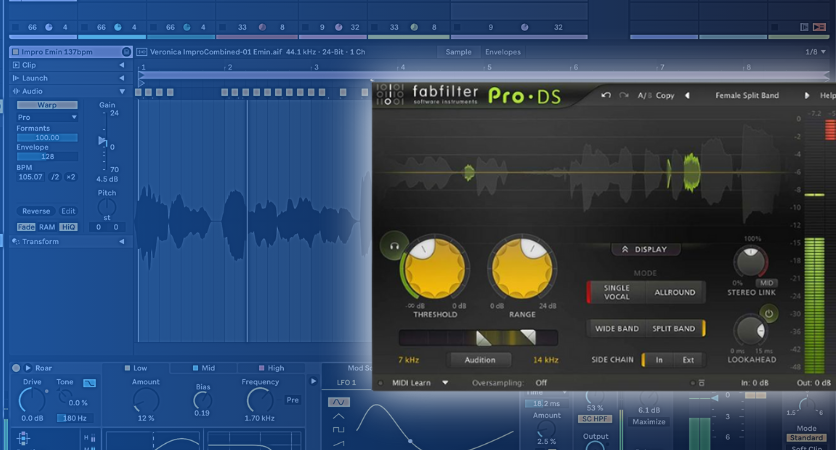Click the Roar device activator icon

[16, 368]
